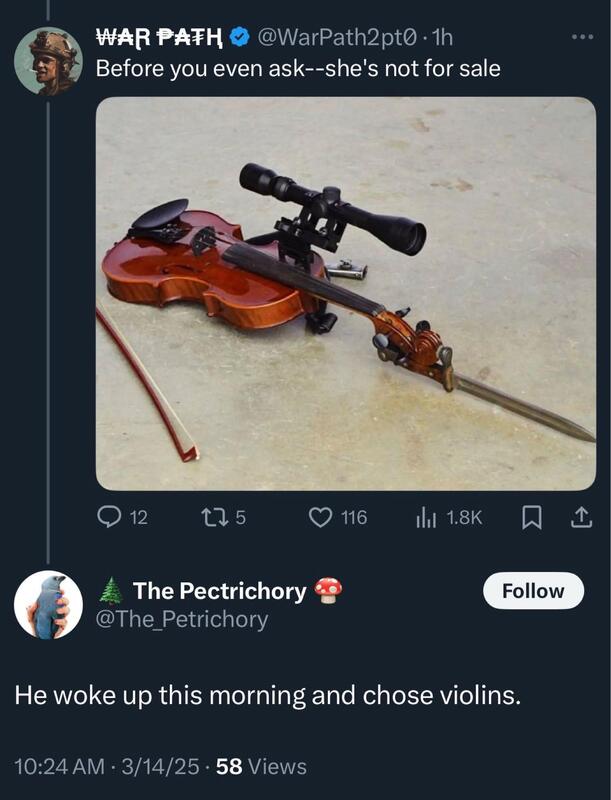Open the three-dot more options menu

click(x=581, y=39)
